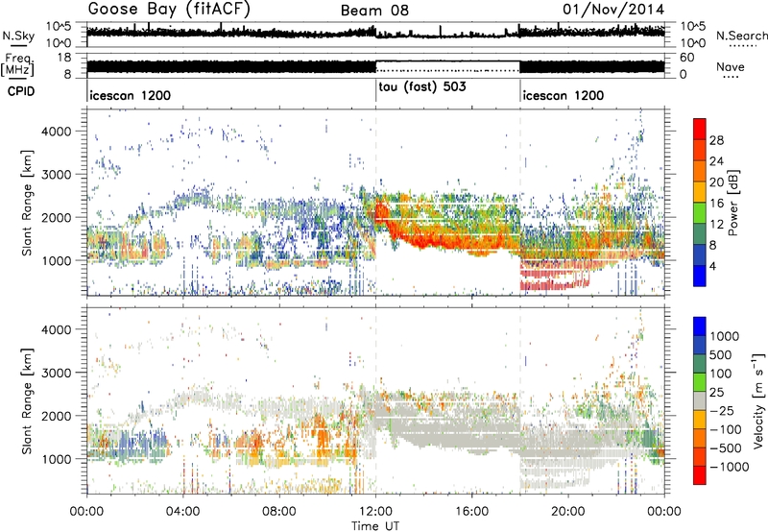Click the '60' tick right of frequency panel
Screen dimensions: 768x532
point(687,58)
